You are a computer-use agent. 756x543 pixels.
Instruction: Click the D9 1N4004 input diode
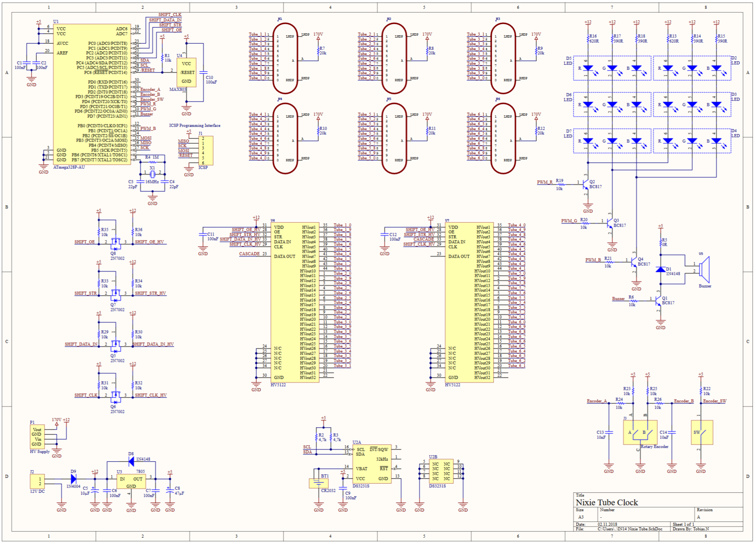73,479
